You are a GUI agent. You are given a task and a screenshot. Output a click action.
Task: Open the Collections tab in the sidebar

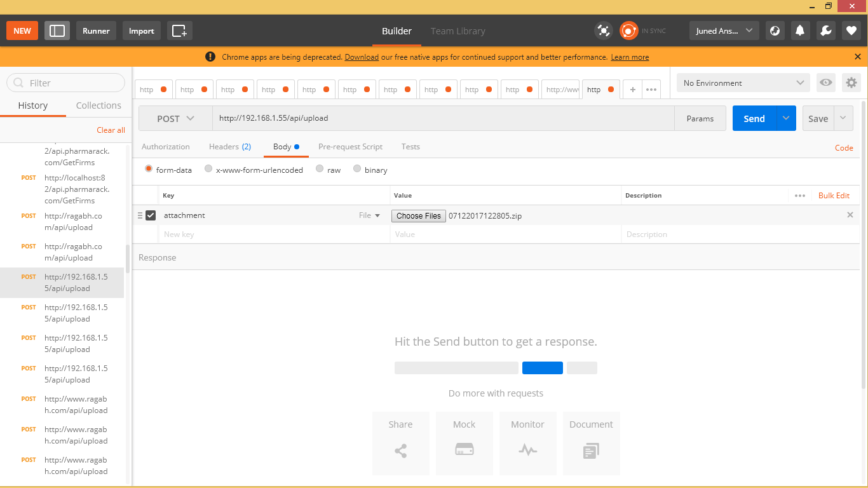pos(98,105)
